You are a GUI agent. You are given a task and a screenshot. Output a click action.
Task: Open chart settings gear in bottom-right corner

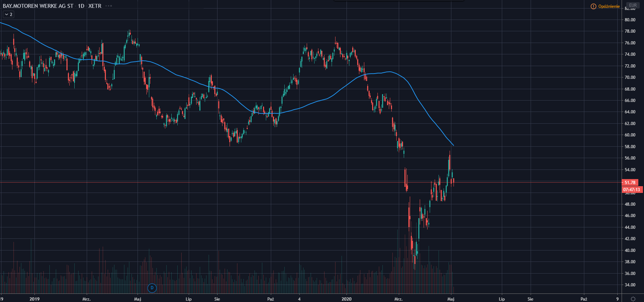coord(633,299)
